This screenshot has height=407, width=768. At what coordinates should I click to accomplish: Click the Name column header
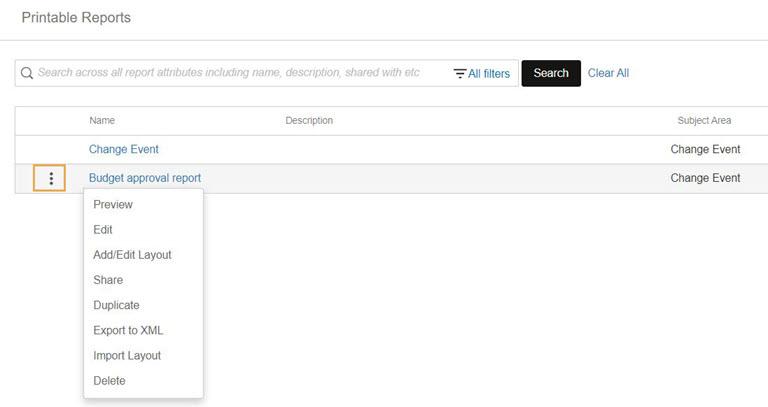(102, 121)
